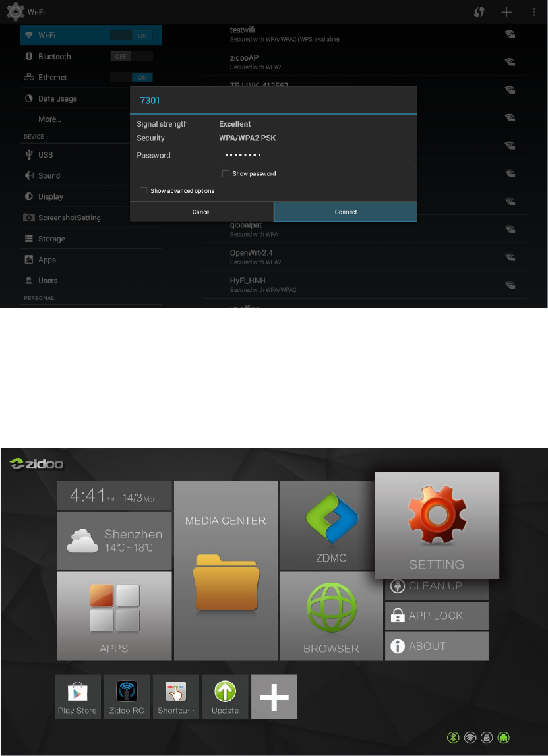
Task: Open APP LOCK
Action: tap(437, 616)
